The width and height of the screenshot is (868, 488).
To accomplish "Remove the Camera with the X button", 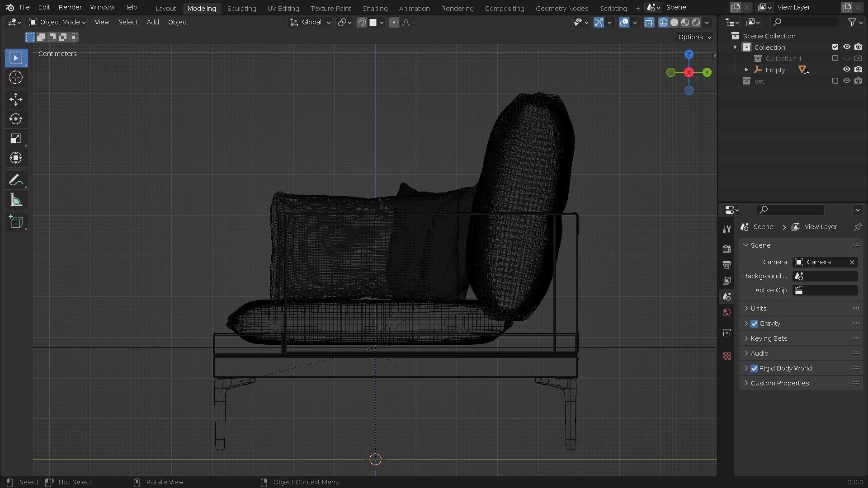I will (852, 262).
